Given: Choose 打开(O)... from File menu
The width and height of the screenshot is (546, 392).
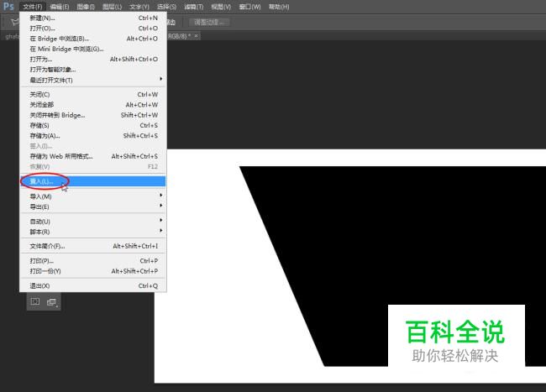Looking at the screenshot, I should pyautogui.click(x=93, y=29).
